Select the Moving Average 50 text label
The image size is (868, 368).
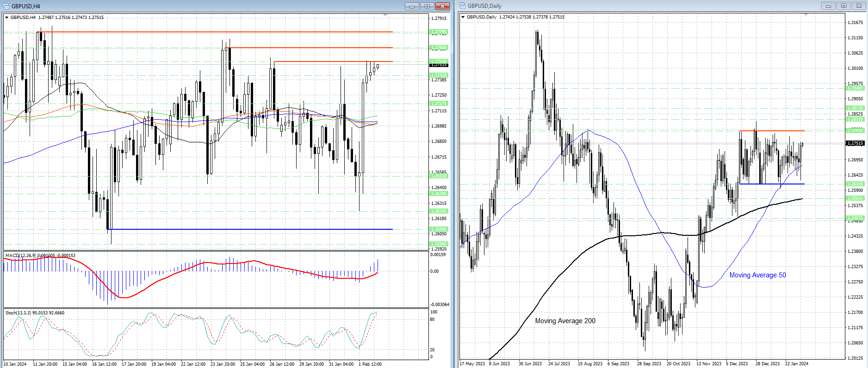[x=757, y=275]
